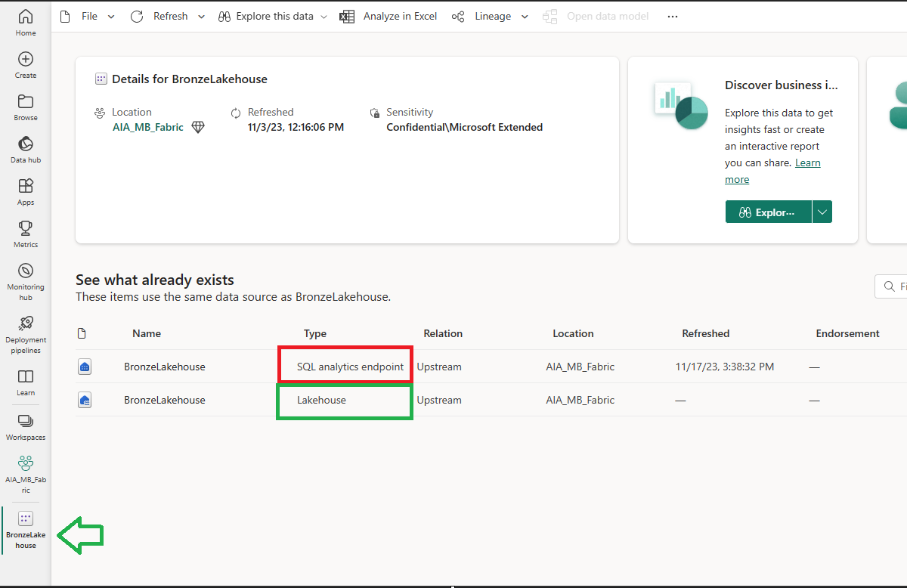Open Data hub from the sidebar
This screenshot has width=907, height=588.
tap(26, 150)
